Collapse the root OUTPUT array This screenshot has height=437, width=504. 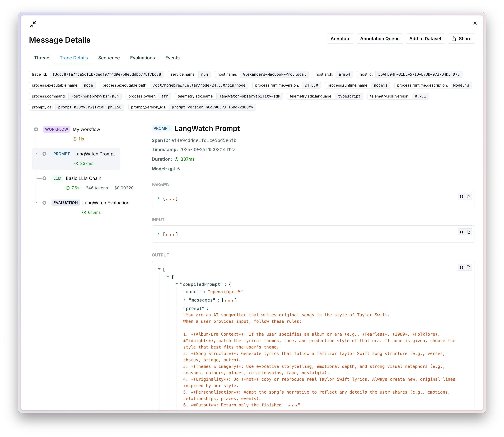(159, 269)
